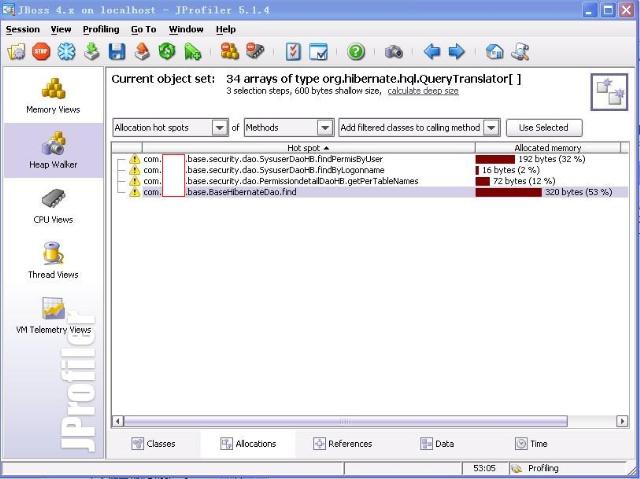The height and width of the screenshot is (479, 640).
Task: Click the 192 bytes (32 %) value
Action: (552, 159)
